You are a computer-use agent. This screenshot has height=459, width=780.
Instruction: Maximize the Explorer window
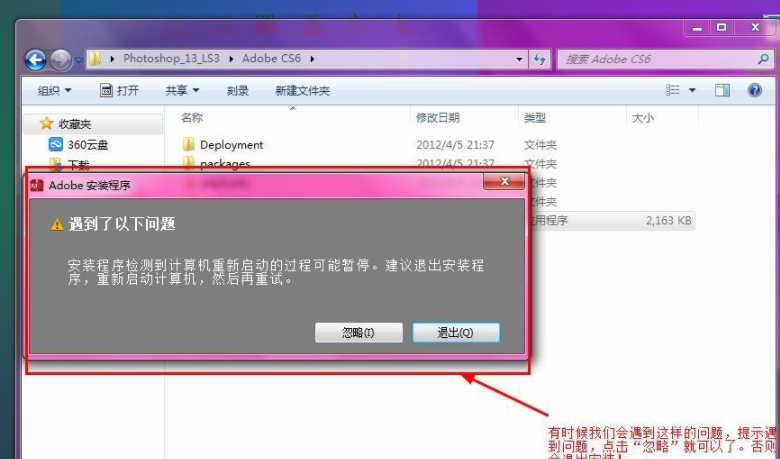pos(721,27)
